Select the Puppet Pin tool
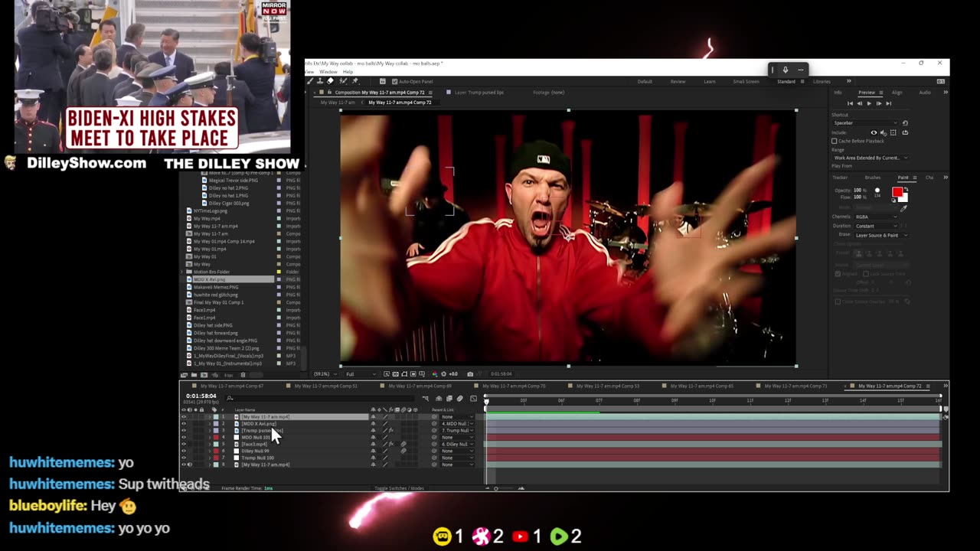Image resolution: width=980 pixels, height=551 pixels. click(354, 81)
